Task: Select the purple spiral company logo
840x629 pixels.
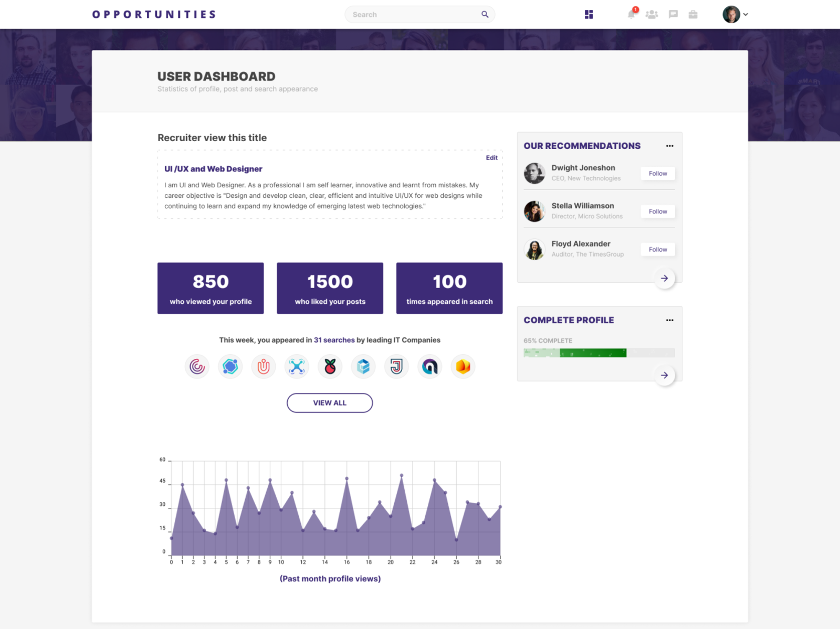Action: tap(197, 366)
